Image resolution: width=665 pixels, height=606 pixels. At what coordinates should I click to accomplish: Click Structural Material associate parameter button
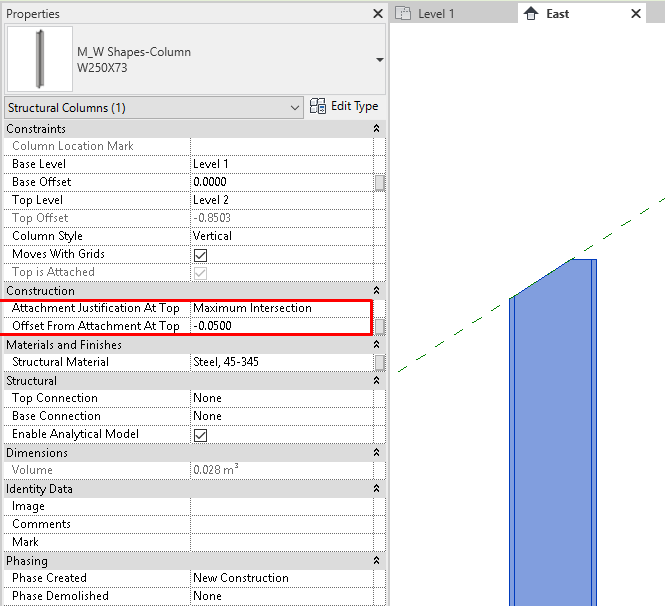click(x=380, y=363)
